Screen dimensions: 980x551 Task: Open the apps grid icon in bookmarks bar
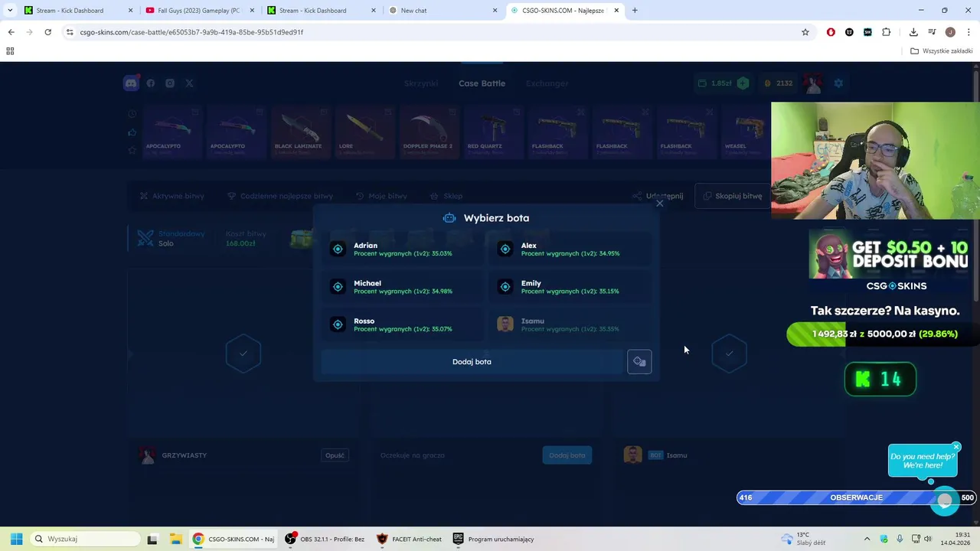pyautogui.click(x=10, y=51)
